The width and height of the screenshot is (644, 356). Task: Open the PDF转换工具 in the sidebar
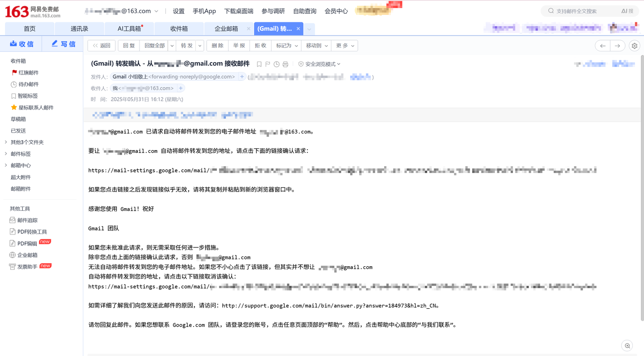(x=28, y=232)
